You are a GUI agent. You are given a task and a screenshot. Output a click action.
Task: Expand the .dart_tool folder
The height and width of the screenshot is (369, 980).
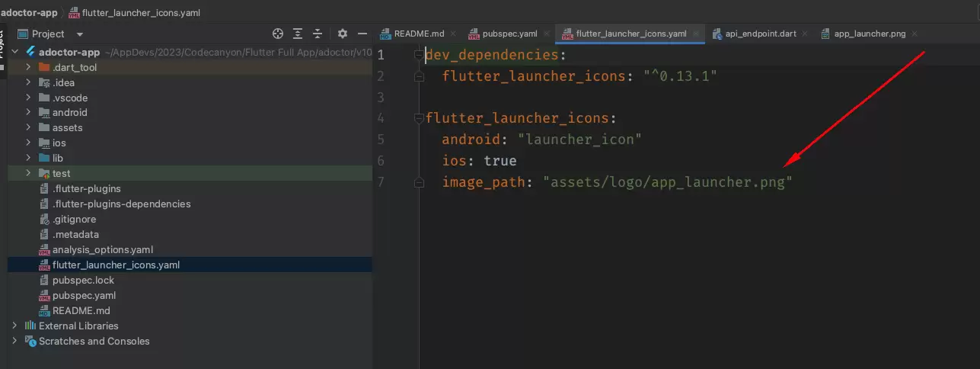[x=28, y=67]
